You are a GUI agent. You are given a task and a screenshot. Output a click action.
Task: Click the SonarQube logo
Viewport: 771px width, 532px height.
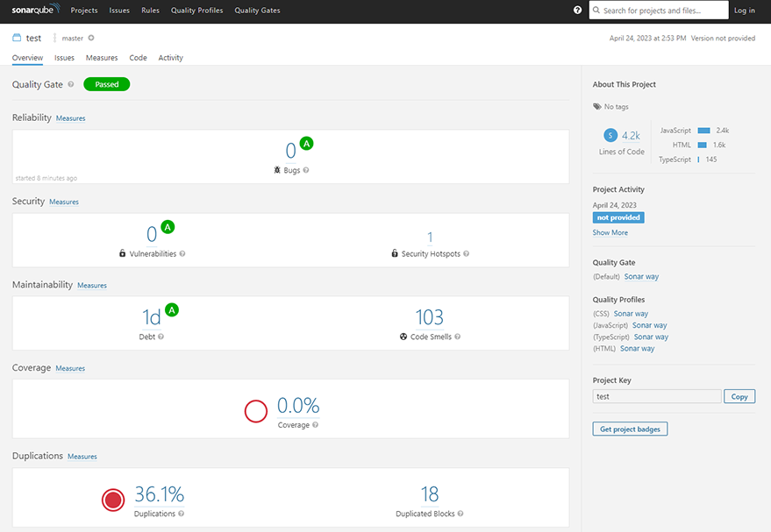tap(36, 9)
